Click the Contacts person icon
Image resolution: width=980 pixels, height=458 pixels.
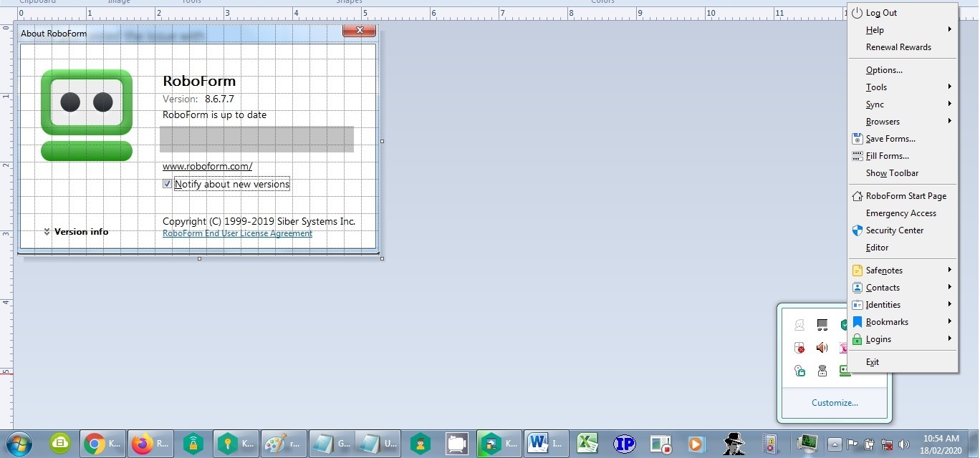(857, 287)
